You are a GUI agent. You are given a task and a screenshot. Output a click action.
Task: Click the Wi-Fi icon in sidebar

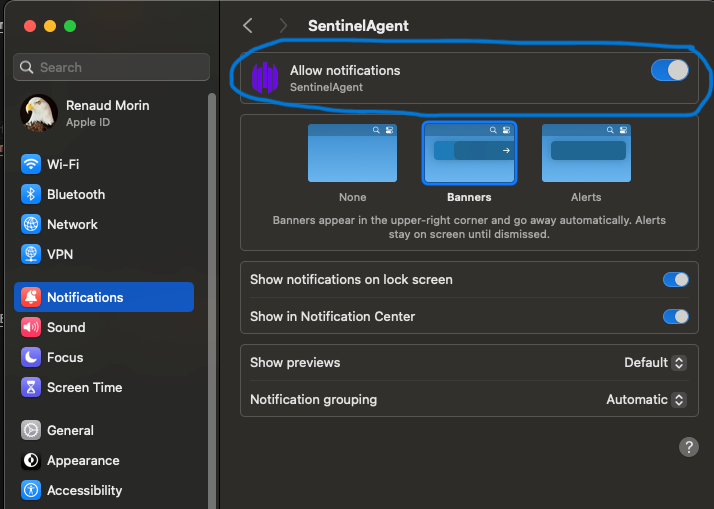click(31, 164)
